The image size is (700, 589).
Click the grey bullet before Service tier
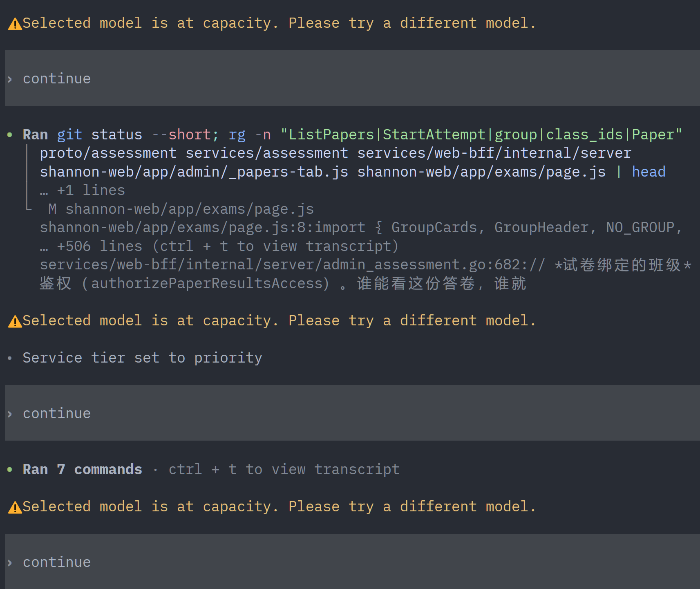[10, 358]
